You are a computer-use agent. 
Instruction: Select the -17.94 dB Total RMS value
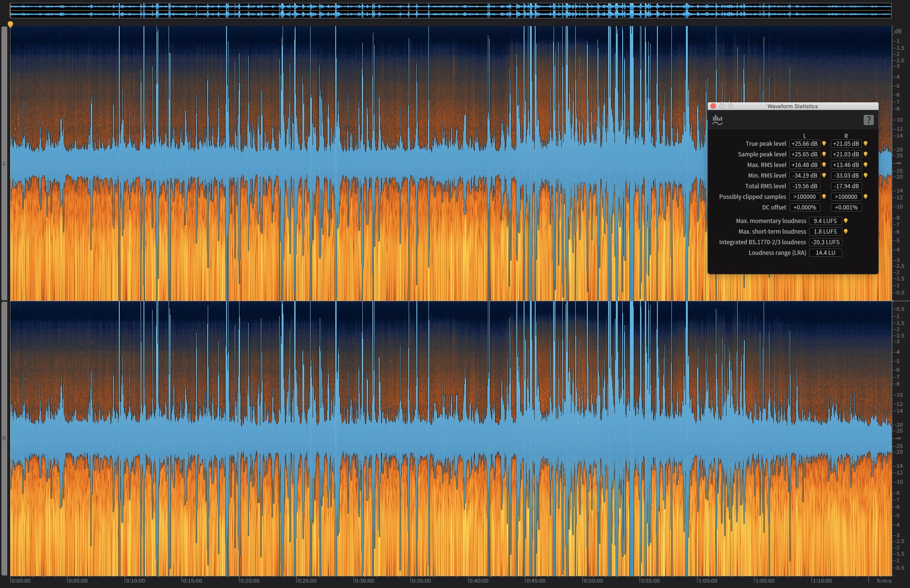(846, 186)
